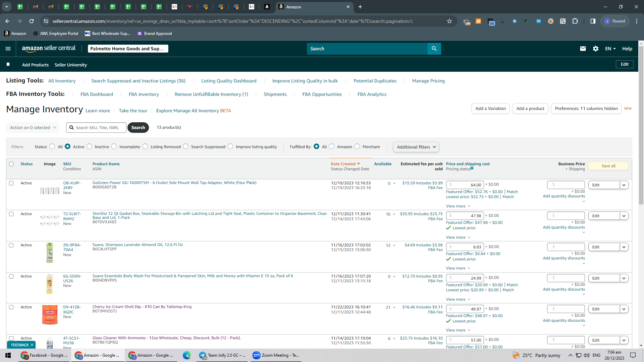The image size is (644, 362).
Task: Open Microsoft Edge from taskbar
Action: pyautogui.click(x=187, y=355)
